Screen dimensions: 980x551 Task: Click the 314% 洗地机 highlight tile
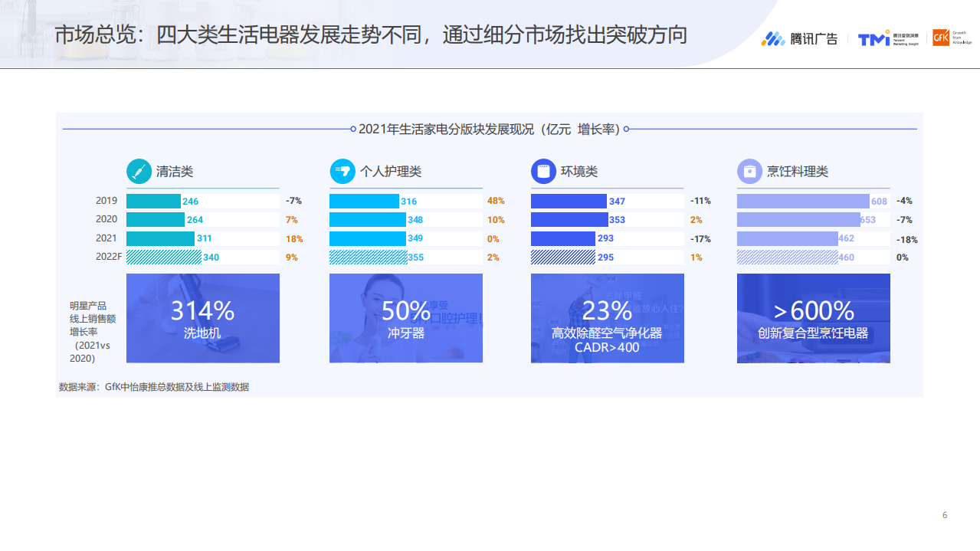coord(202,317)
